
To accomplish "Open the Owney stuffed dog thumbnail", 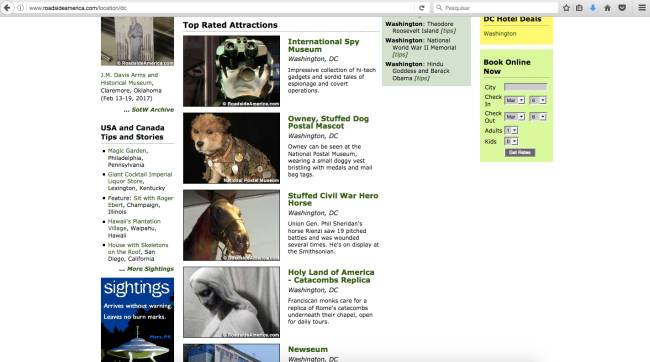I will [231, 148].
